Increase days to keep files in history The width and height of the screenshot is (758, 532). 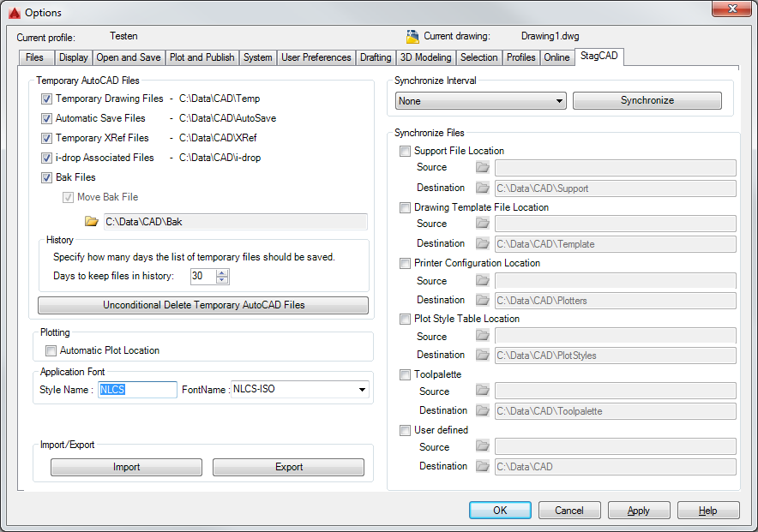[x=223, y=272]
